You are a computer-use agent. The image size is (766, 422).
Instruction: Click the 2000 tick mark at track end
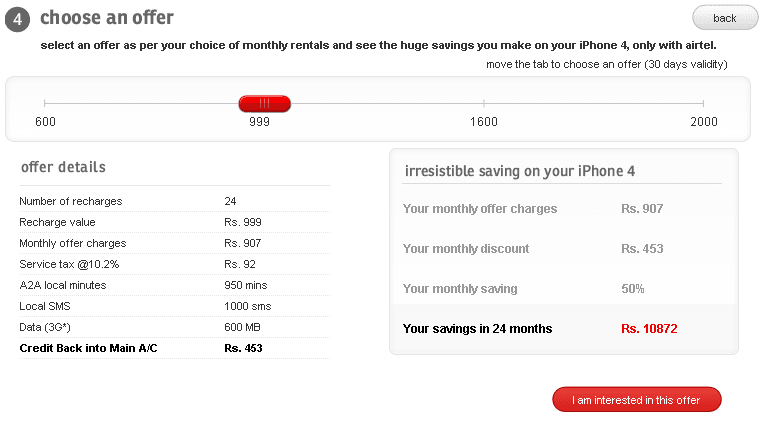[x=703, y=103]
